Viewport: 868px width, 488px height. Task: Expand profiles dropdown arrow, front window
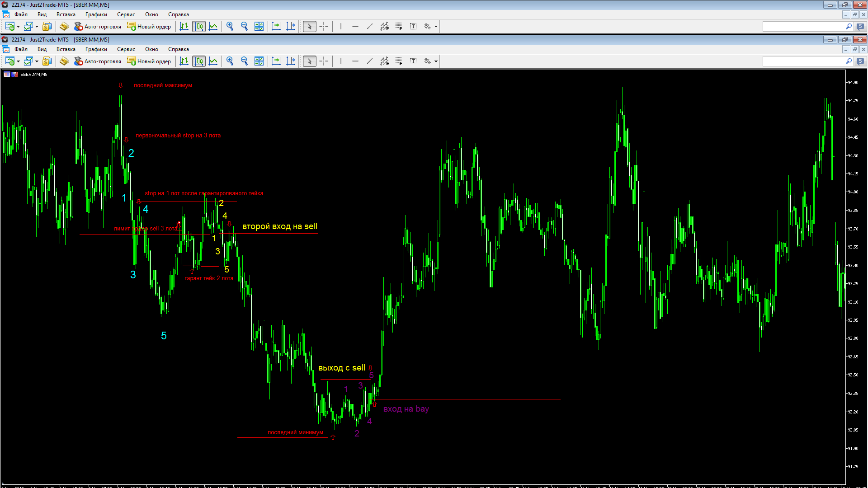pos(37,61)
